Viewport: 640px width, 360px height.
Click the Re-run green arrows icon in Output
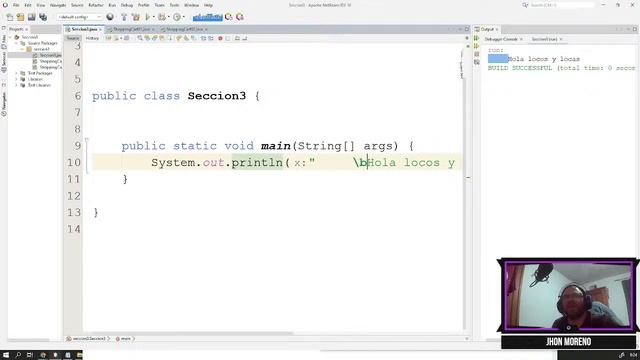(x=476, y=38)
